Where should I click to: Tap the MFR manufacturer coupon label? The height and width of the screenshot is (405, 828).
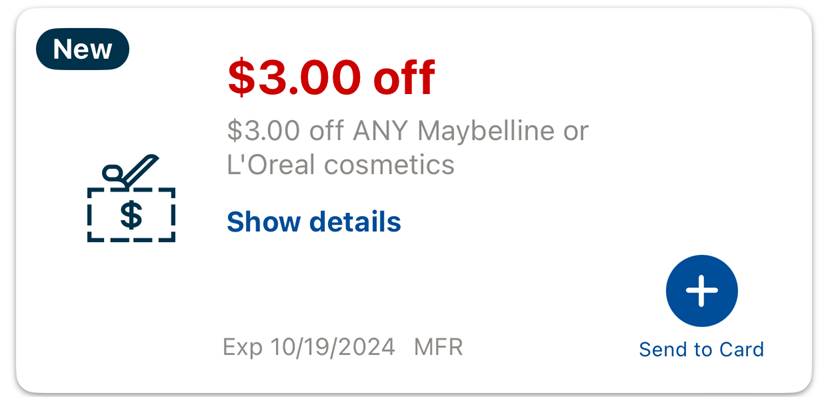438,347
